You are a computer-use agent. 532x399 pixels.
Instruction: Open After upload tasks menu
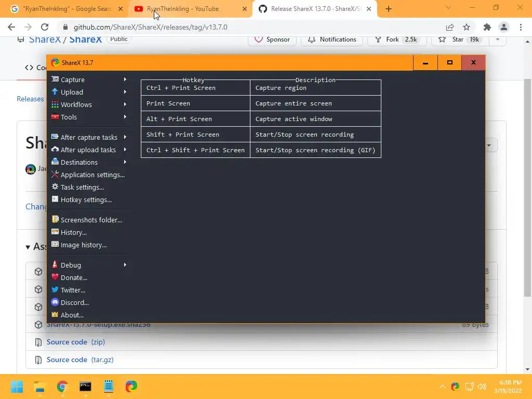tap(89, 150)
